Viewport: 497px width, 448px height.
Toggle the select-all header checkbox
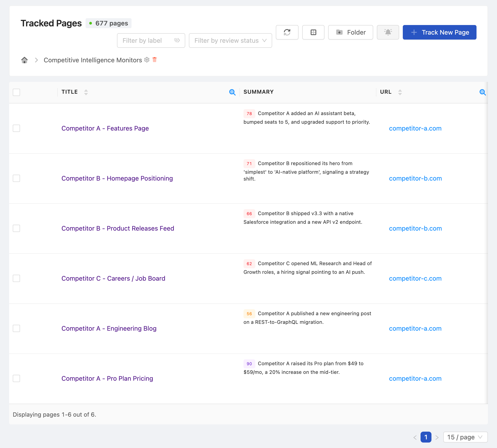tap(16, 92)
